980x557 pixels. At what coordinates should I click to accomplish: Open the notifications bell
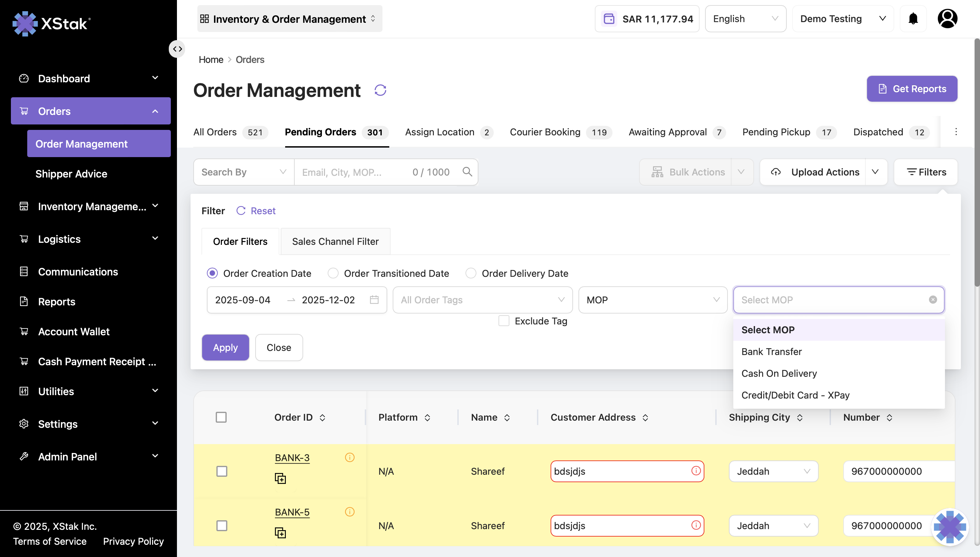[913, 19]
